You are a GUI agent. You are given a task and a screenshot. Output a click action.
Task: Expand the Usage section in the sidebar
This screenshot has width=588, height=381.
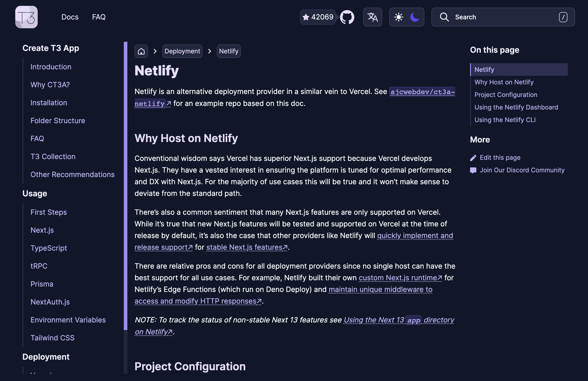35,193
